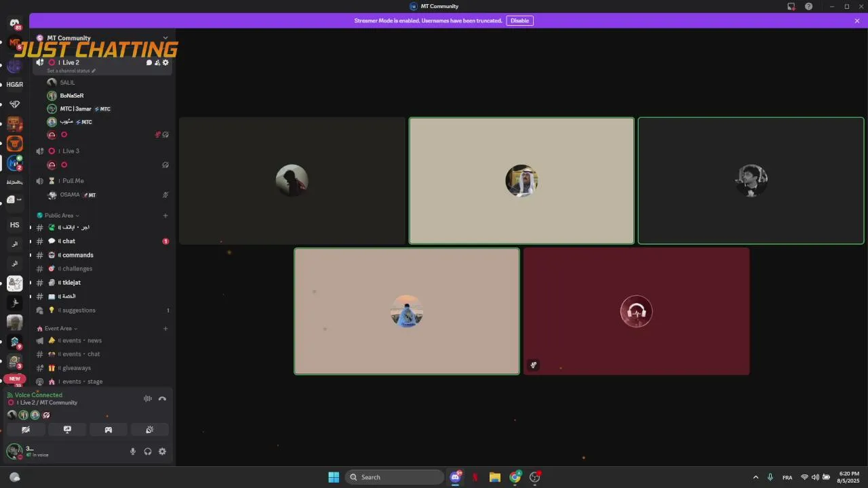The width and height of the screenshot is (868, 488).
Task: Open Live 2 channel settings gear
Action: point(165,62)
